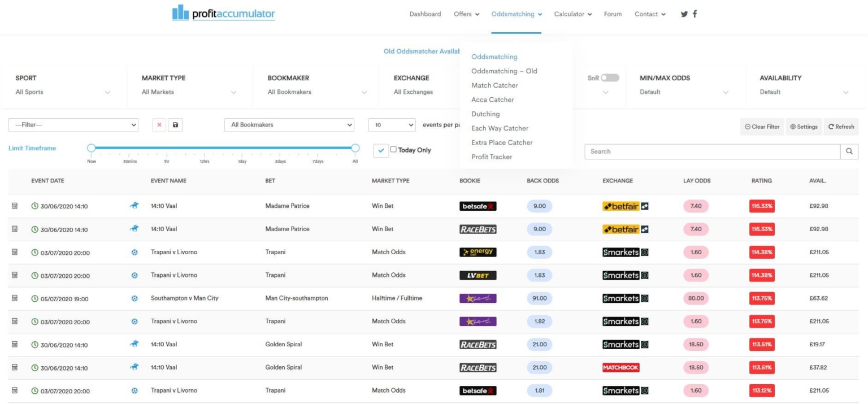The image size is (868, 404).
Task: Select the football icon beside Trapani v Livorno
Action: click(134, 252)
